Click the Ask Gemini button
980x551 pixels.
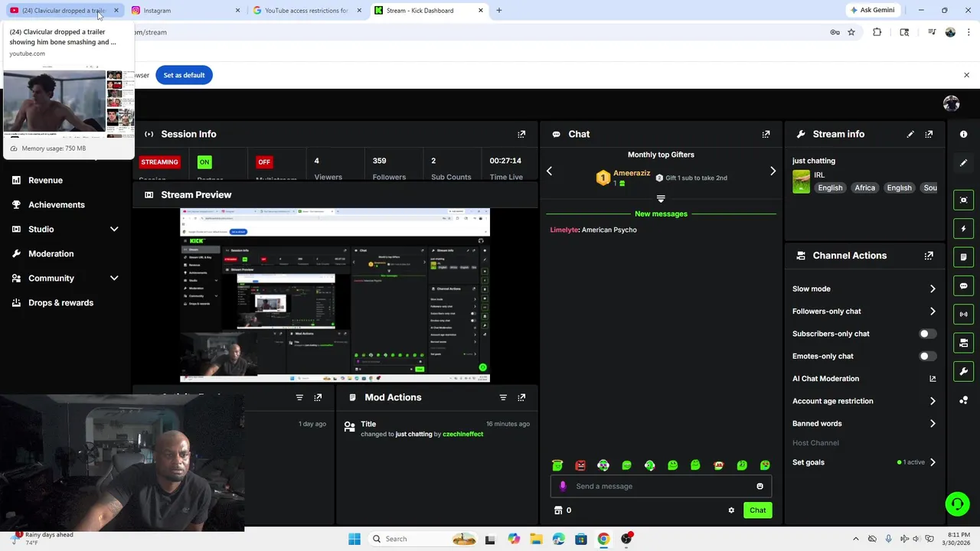(x=872, y=11)
